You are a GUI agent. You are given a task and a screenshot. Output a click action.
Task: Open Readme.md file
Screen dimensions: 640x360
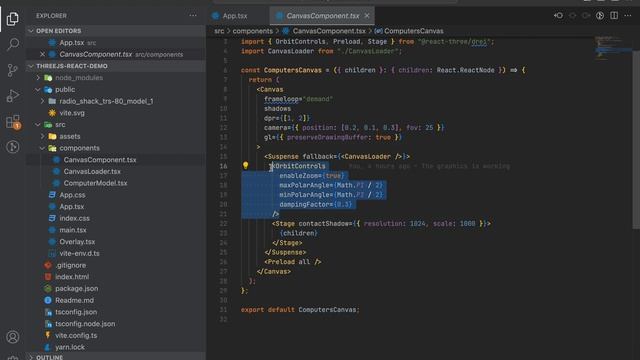[74, 300]
